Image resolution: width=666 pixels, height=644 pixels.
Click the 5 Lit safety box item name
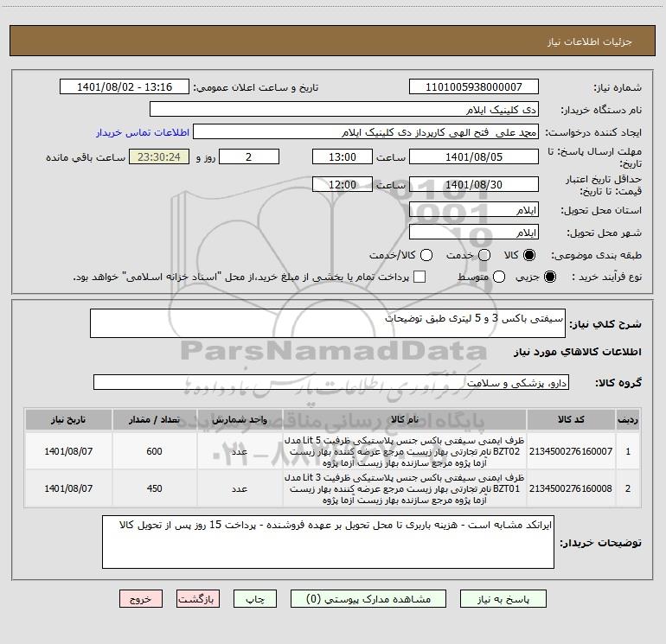coord(405,451)
